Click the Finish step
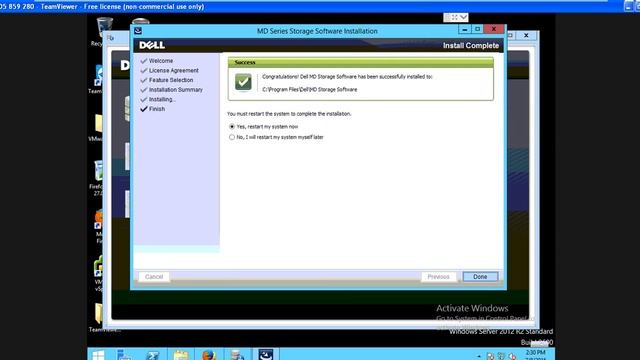640x360 pixels. tap(157, 109)
